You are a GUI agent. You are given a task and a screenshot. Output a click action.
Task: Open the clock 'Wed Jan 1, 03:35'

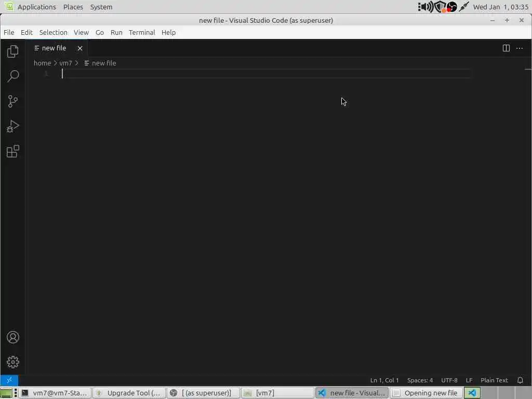pyautogui.click(x=500, y=7)
